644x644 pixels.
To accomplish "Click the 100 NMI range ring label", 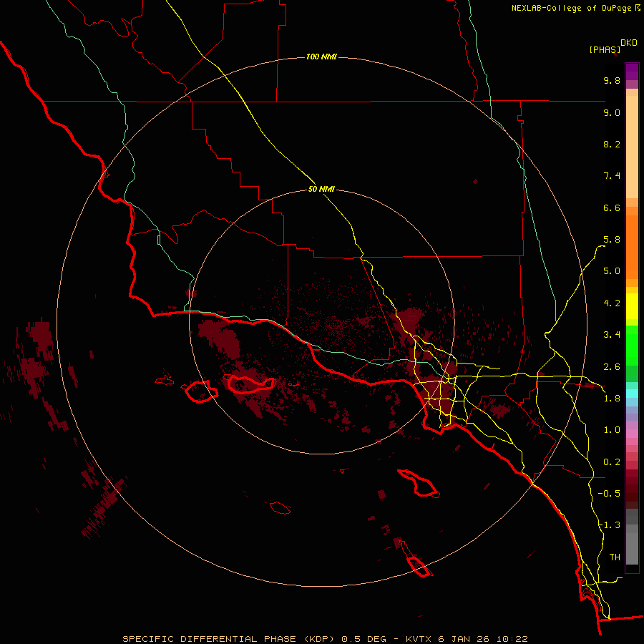I will (x=321, y=57).
